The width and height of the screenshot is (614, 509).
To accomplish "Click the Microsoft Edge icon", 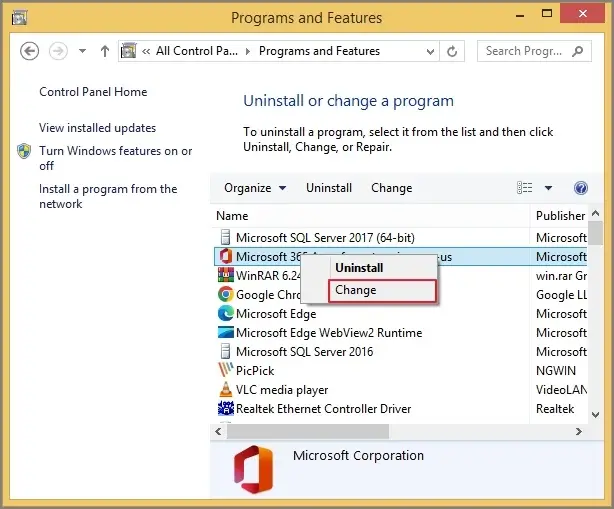I will 226,313.
